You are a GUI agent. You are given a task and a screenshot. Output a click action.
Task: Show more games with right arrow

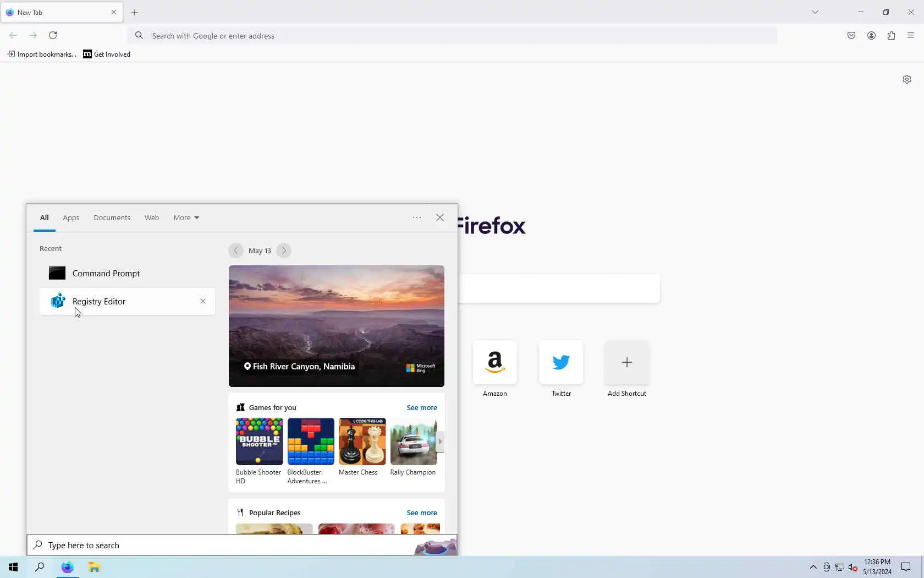[440, 441]
